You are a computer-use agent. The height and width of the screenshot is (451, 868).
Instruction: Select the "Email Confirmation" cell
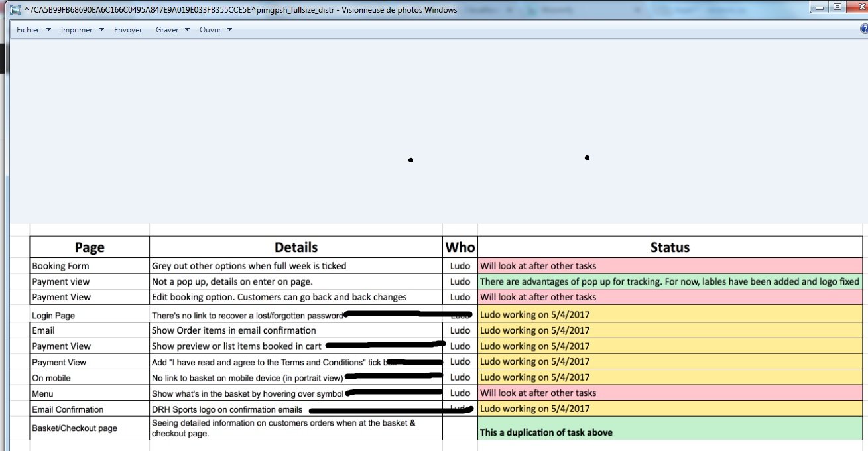click(90, 409)
